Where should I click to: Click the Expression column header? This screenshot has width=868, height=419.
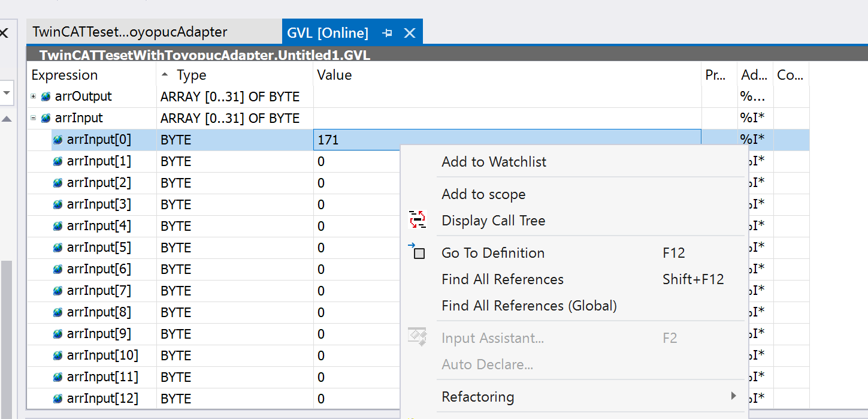coord(65,75)
